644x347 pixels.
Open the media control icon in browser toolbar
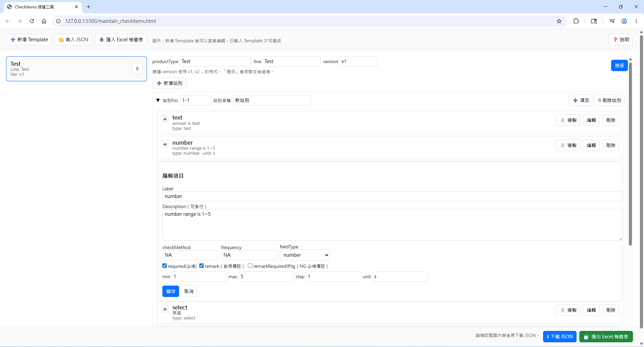coord(612,21)
